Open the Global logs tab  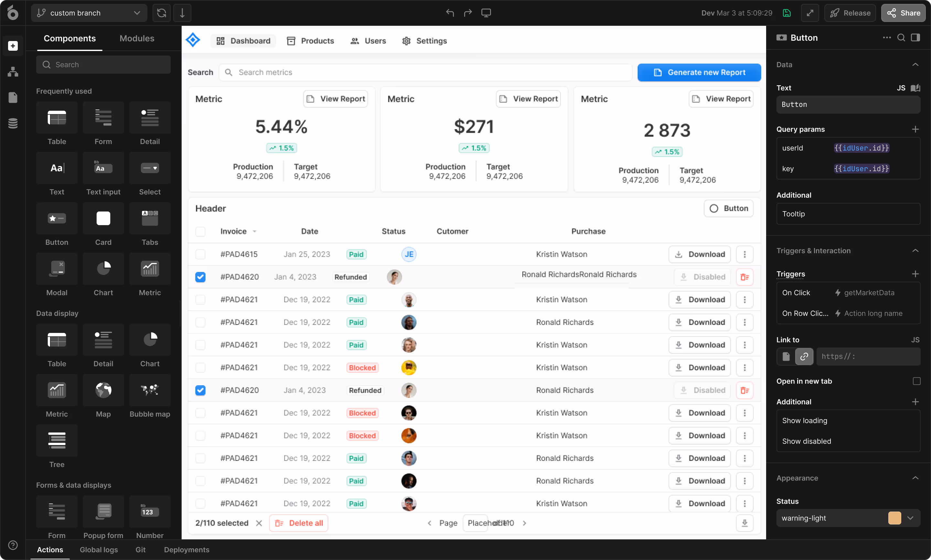[99, 550]
